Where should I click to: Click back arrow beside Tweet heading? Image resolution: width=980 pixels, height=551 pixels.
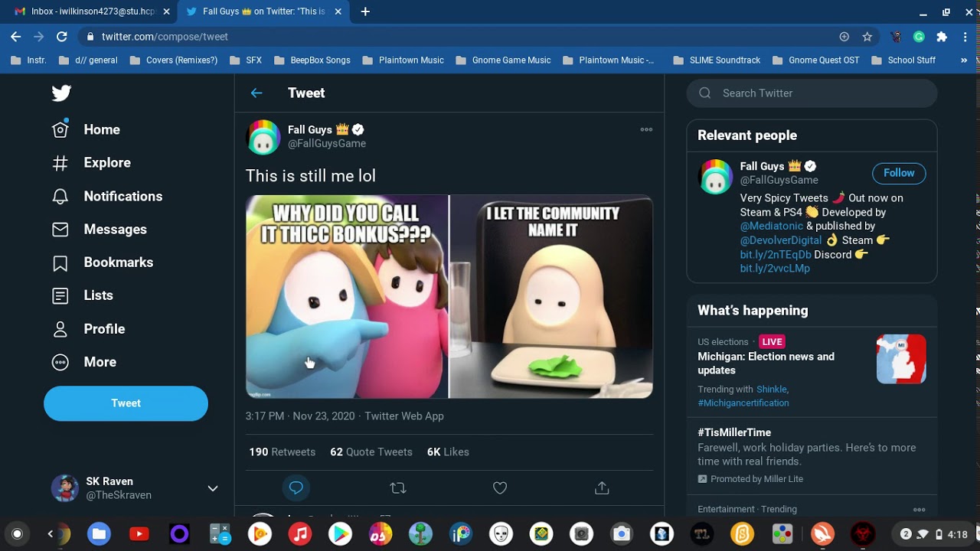pyautogui.click(x=256, y=93)
